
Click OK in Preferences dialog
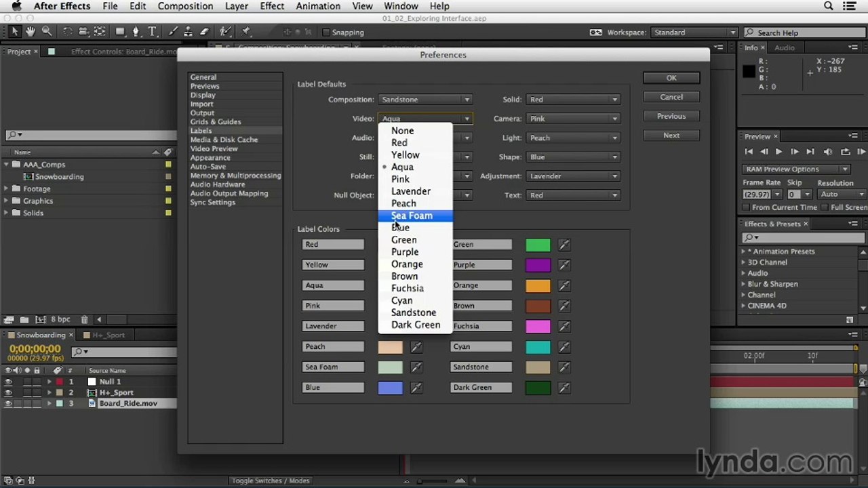tap(671, 78)
